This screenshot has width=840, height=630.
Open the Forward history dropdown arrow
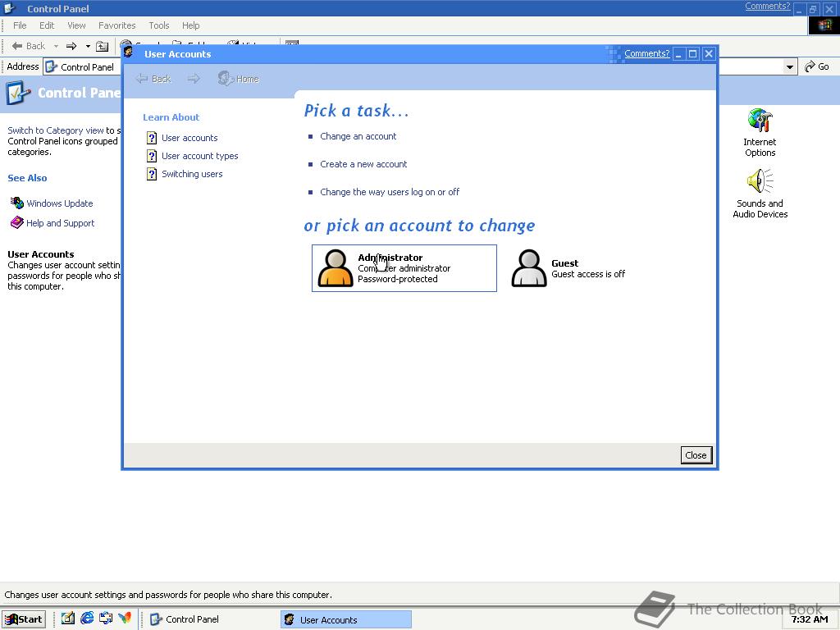tap(87, 46)
